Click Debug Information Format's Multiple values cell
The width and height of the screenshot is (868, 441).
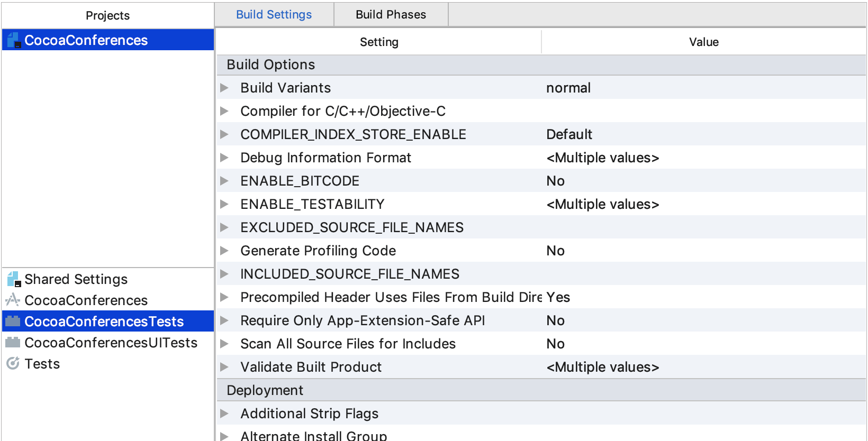click(603, 158)
